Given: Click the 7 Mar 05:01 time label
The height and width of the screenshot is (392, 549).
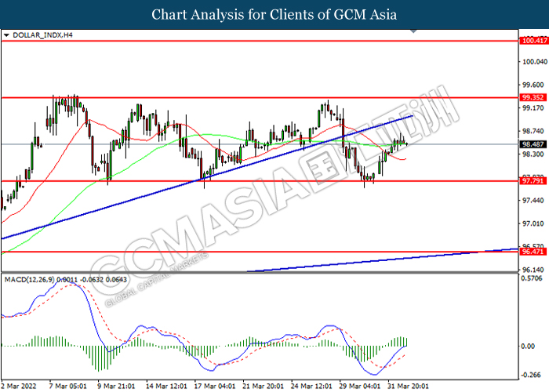Looking at the screenshot, I should 68,386.
